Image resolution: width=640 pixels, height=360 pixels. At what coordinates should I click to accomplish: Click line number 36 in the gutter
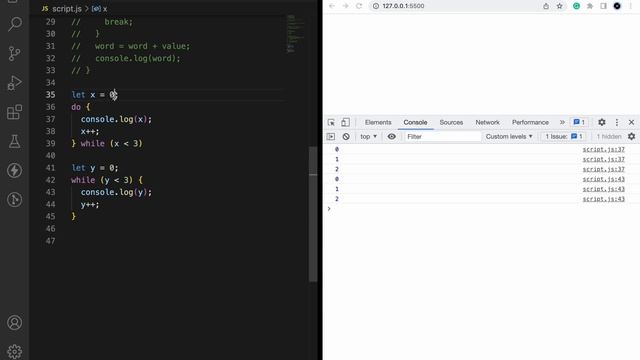50,107
